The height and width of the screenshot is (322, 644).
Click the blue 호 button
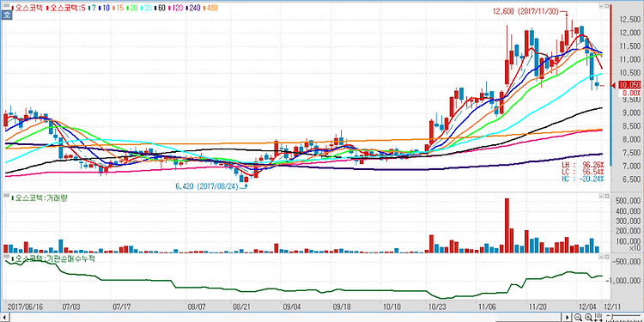point(6,15)
